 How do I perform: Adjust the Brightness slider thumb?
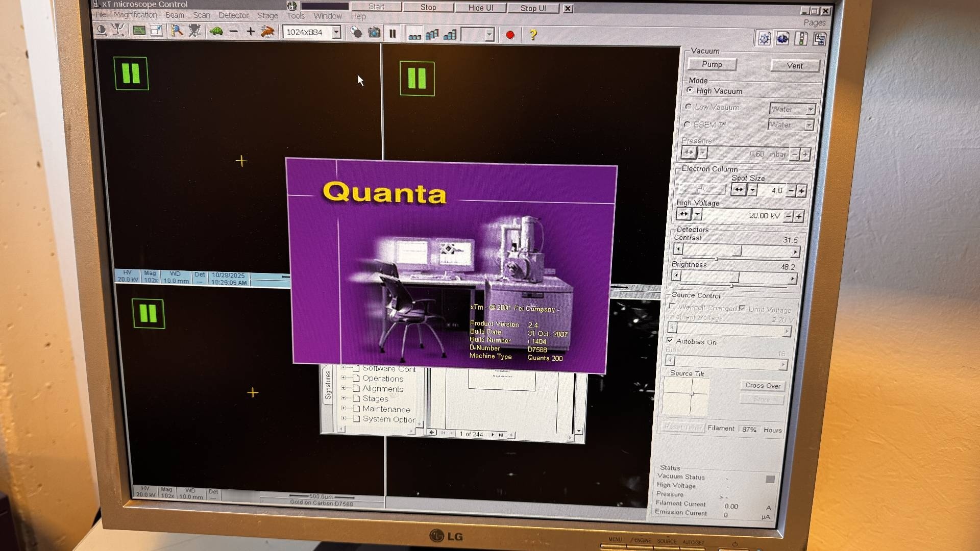click(x=734, y=277)
